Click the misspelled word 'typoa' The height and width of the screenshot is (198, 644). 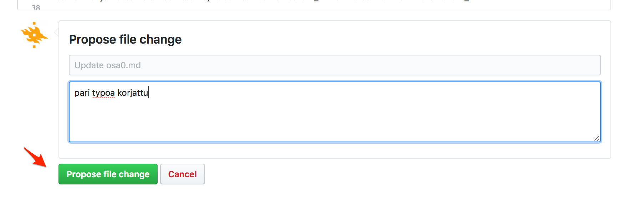point(103,93)
